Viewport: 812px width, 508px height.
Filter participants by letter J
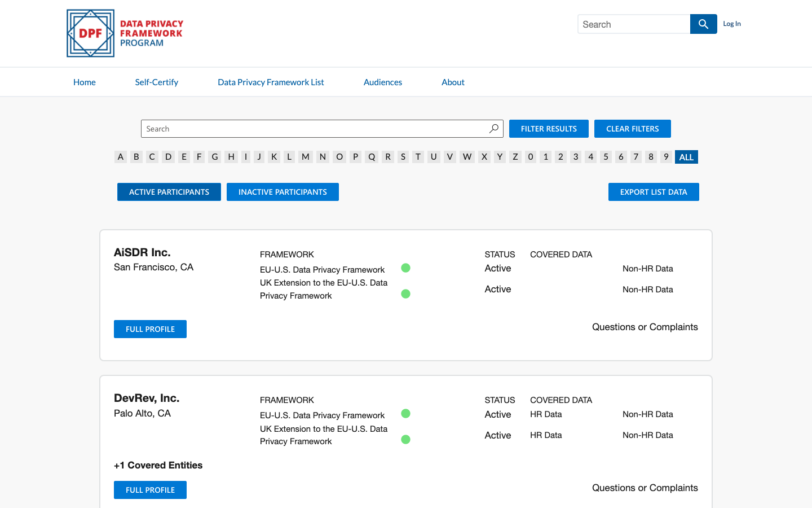(259, 157)
